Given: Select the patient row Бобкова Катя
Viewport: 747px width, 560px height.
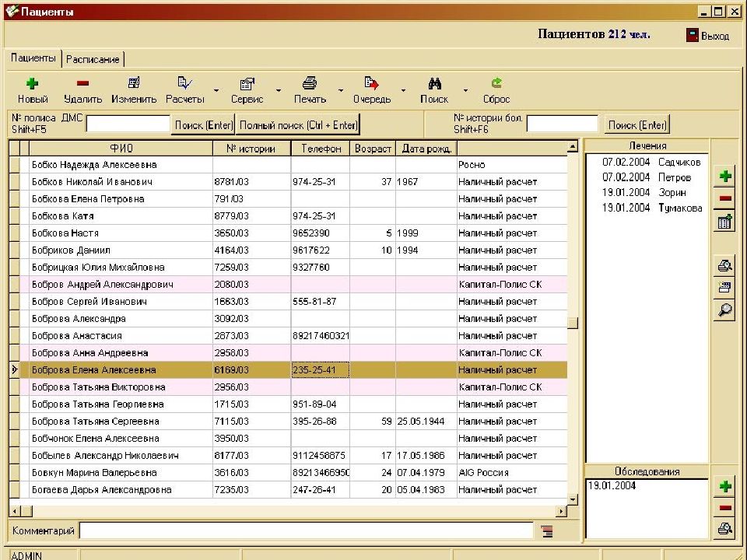Looking at the screenshot, I should [x=288, y=216].
